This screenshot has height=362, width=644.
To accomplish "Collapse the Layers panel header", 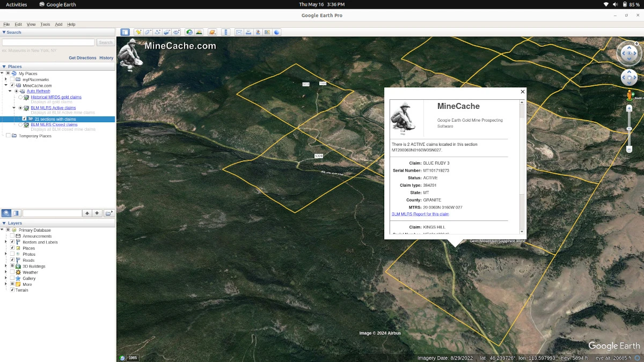I will pyautogui.click(x=3, y=223).
